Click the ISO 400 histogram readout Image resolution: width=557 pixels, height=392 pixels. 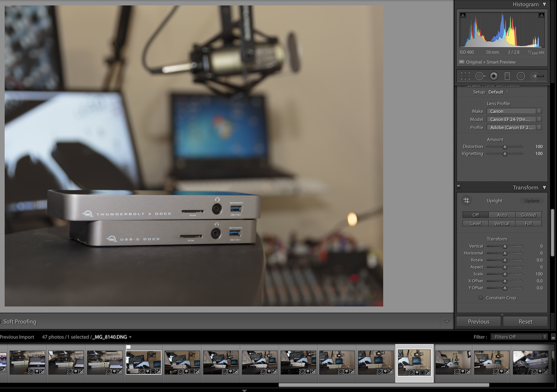point(466,52)
